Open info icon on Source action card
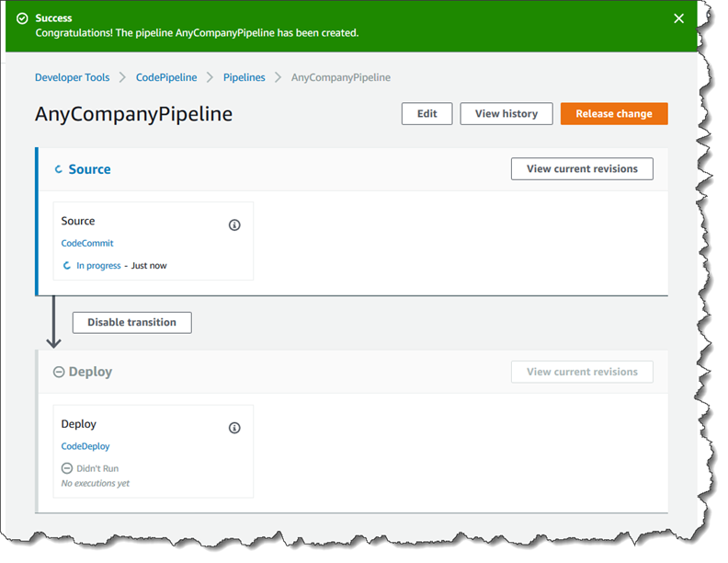The width and height of the screenshot is (728, 563). click(x=234, y=224)
